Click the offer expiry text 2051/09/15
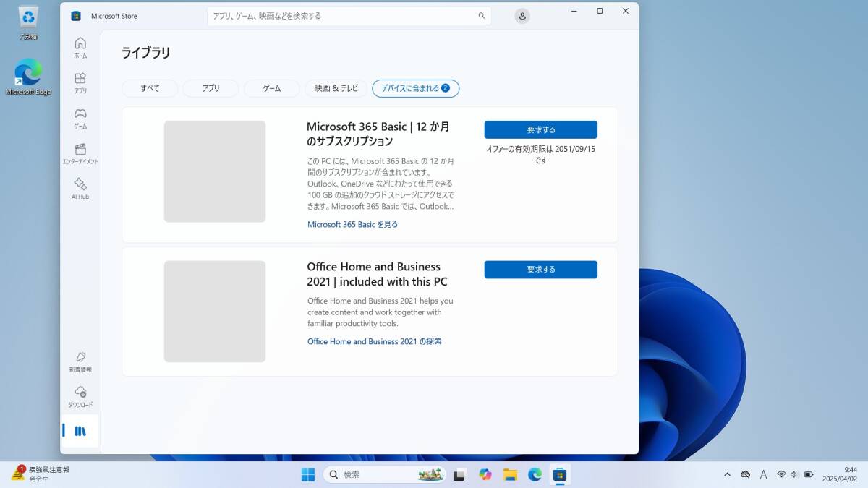The height and width of the screenshot is (488, 868). point(541,154)
